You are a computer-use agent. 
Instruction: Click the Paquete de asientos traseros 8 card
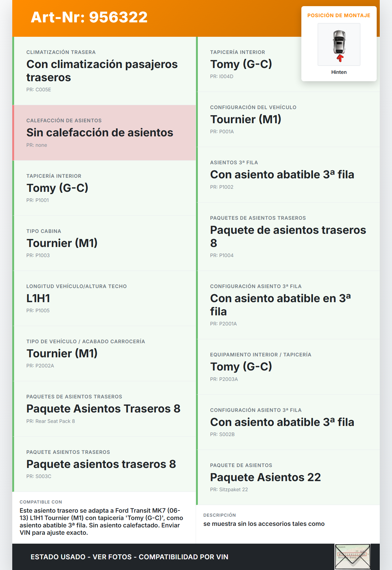point(288,236)
